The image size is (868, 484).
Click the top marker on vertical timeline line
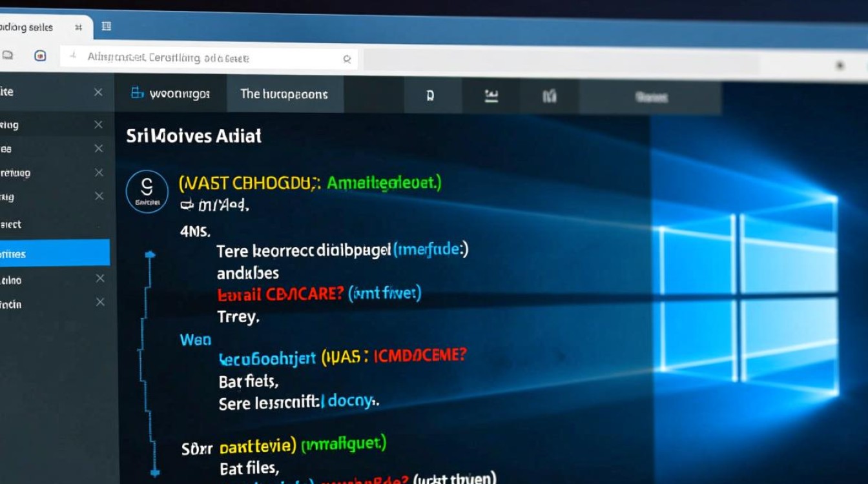tap(150, 256)
